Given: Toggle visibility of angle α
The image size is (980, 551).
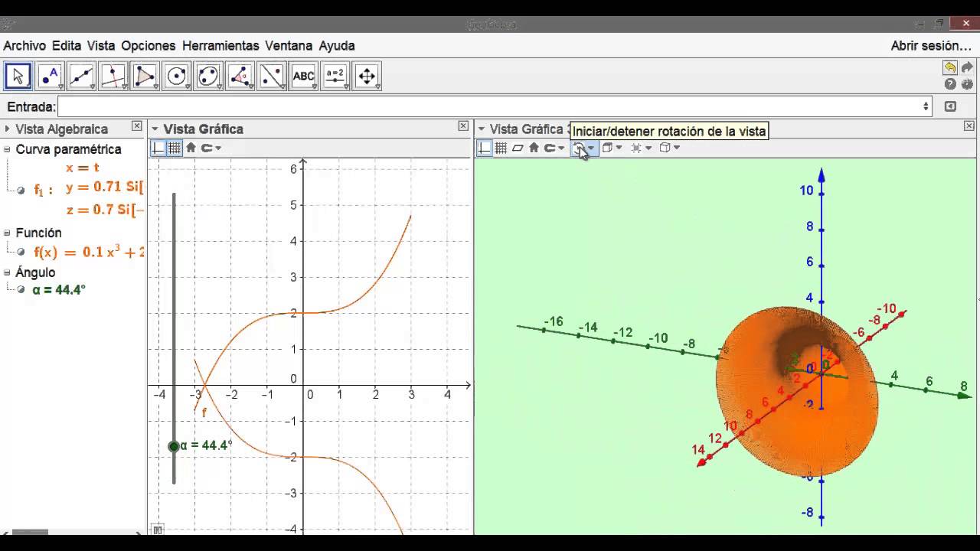Looking at the screenshot, I should (x=21, y=290).
